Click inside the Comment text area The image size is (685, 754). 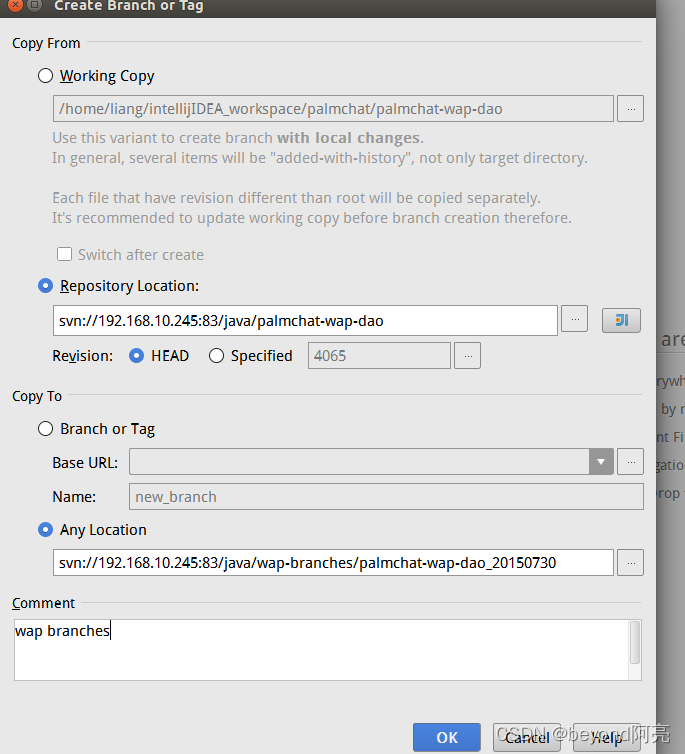point(321,650)
